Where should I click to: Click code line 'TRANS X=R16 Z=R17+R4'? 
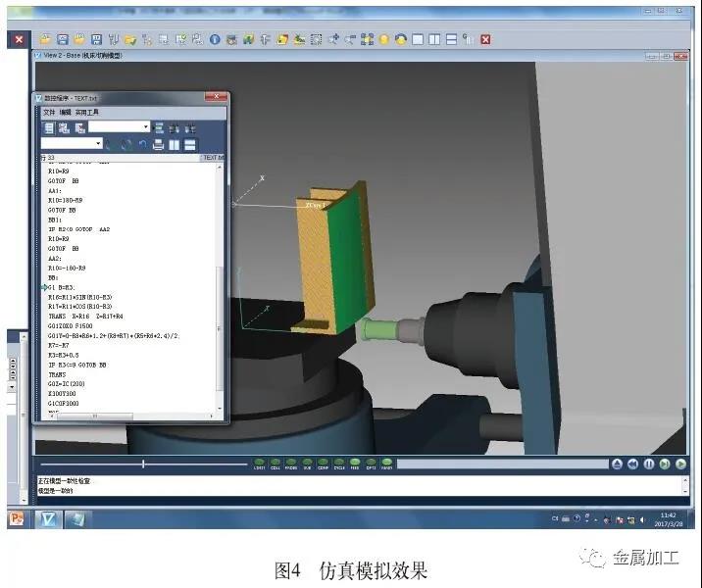(x=85, y=317)
